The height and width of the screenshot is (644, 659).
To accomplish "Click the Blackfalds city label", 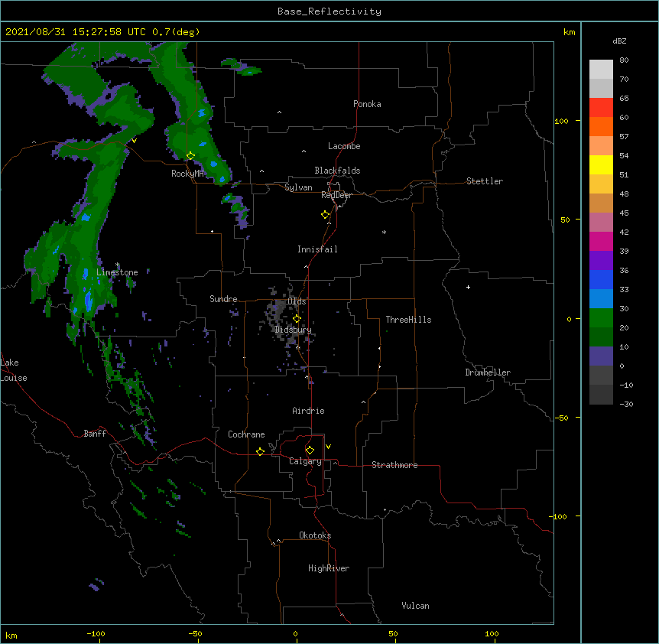I will tap(337, 171).
